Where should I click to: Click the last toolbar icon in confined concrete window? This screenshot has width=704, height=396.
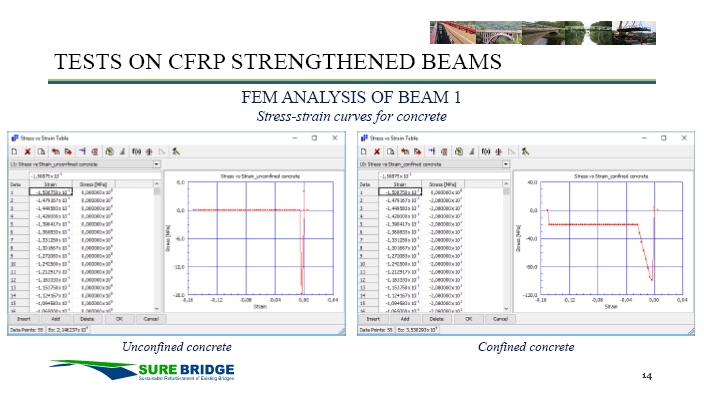point(525,152)
